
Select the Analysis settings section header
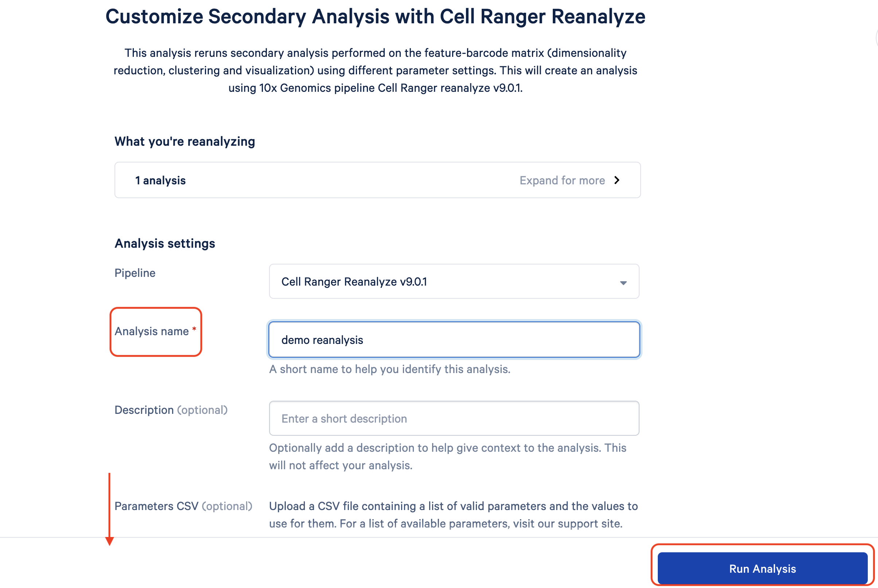pyautogui.click(x=165, y=243)
